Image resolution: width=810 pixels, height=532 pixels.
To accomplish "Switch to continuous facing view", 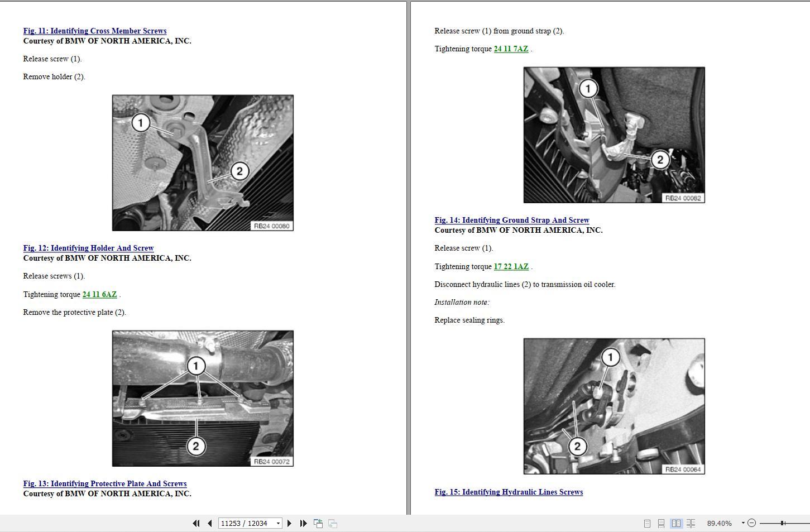I will coord(691,523).
